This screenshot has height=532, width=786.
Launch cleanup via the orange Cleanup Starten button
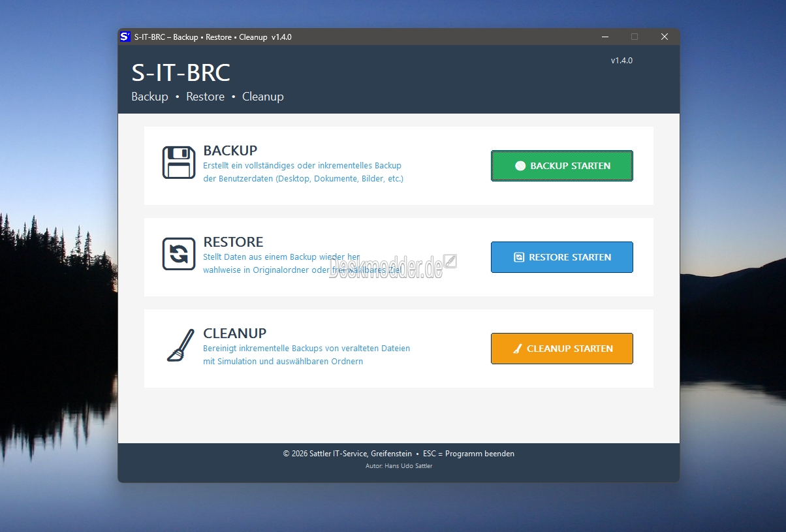coord(561,349)
